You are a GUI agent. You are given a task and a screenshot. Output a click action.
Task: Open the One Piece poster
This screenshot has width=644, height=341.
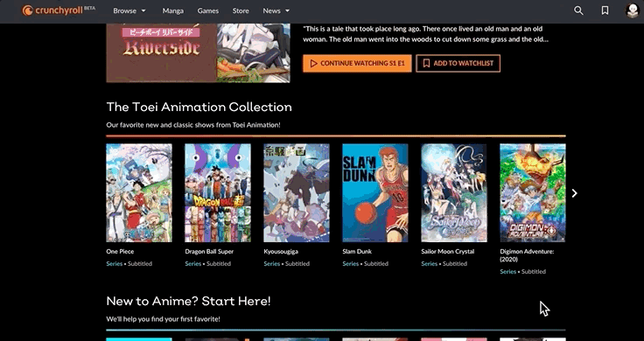click(139, 193)
